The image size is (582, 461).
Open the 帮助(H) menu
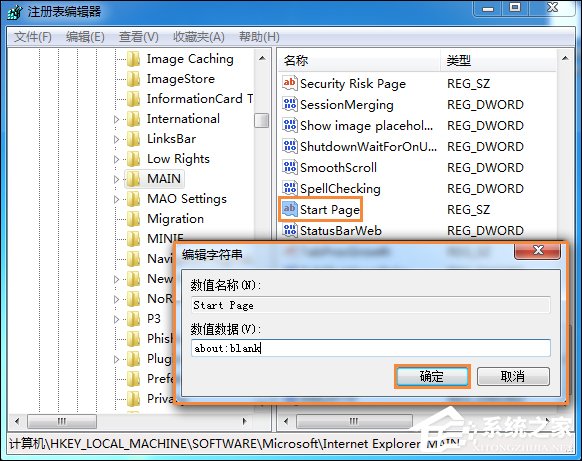click(x=259, y=37)
